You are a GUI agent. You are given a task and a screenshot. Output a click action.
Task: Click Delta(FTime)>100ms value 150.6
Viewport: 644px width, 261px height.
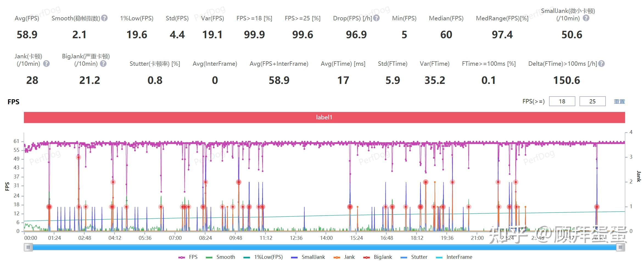[x=567, y=80]
